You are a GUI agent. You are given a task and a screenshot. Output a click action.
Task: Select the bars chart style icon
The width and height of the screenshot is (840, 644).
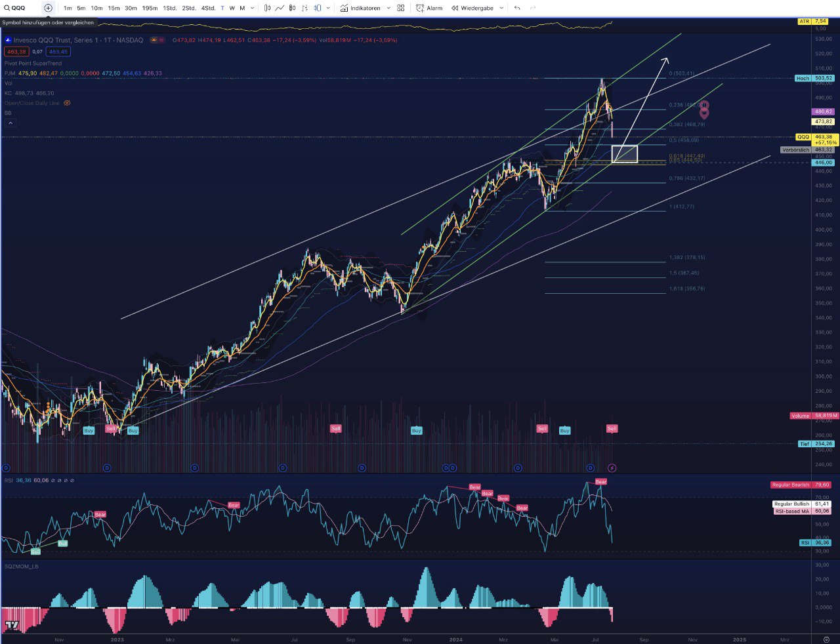(267, 8)
